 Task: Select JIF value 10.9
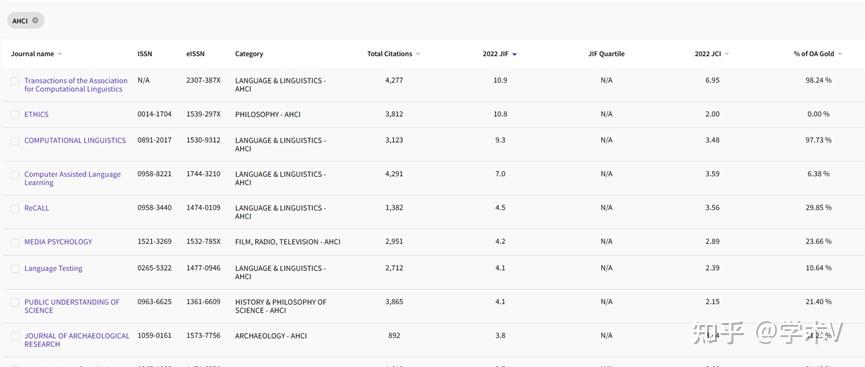click(x=500, y=81)
